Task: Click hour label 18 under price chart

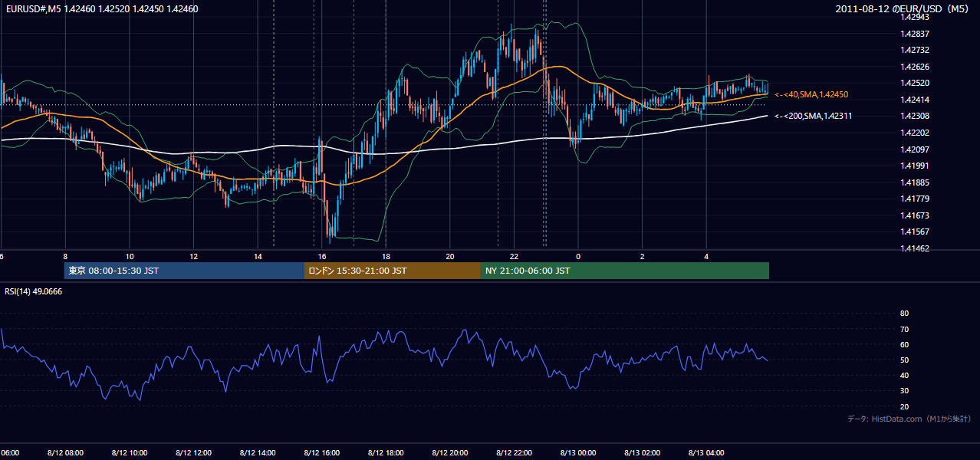Action: [386, 257]
